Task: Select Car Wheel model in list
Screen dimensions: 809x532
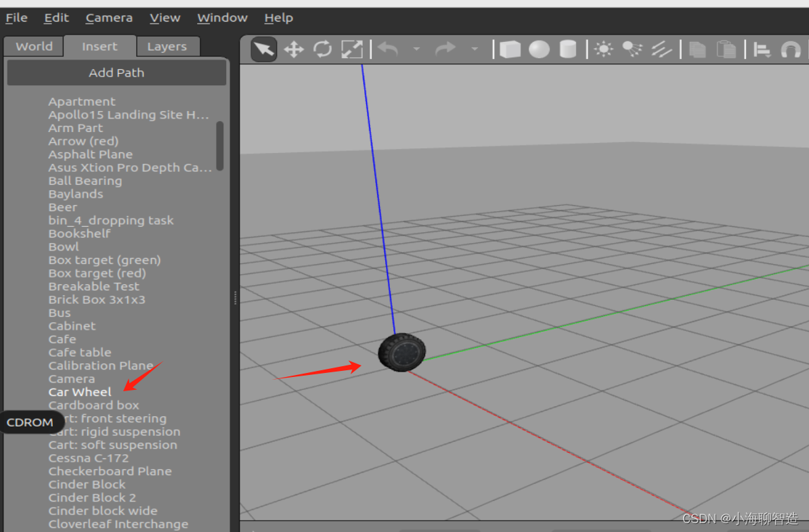Action: click(80, 392)
